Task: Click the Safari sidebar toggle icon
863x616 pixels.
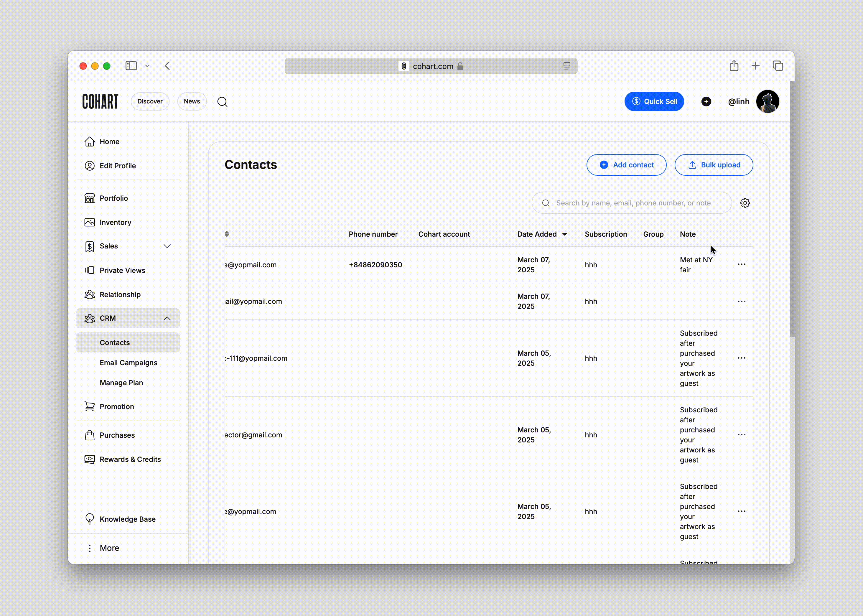Action: click(131, 66)
